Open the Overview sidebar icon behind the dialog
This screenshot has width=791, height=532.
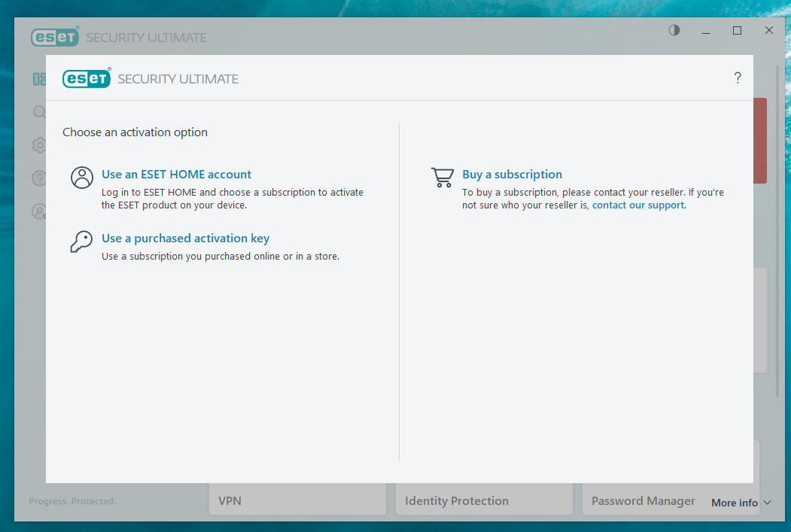click(39, 79)
